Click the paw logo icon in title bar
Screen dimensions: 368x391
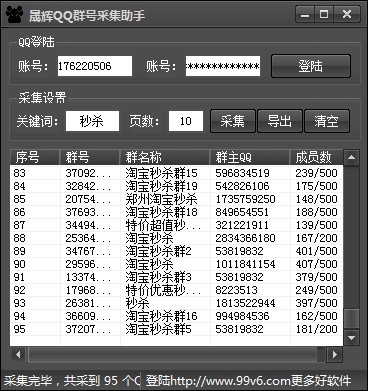(x=15, y=14)
